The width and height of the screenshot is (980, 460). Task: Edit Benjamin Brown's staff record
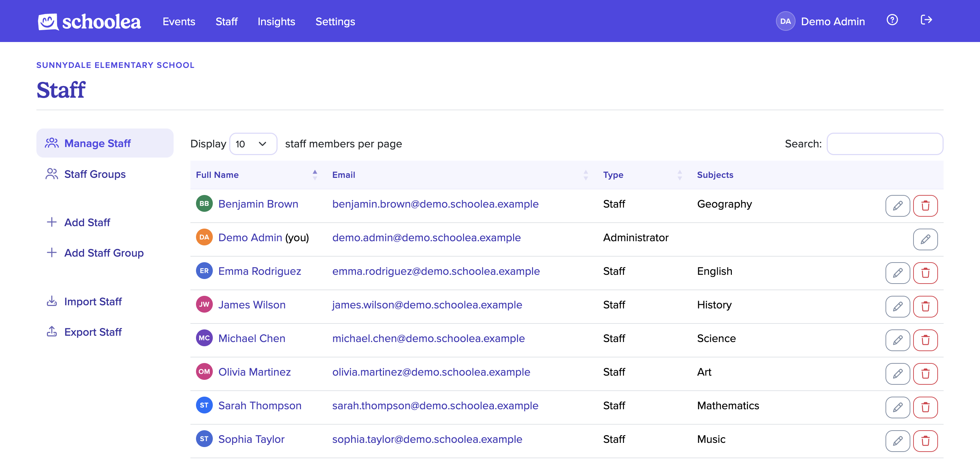point(897,206)
